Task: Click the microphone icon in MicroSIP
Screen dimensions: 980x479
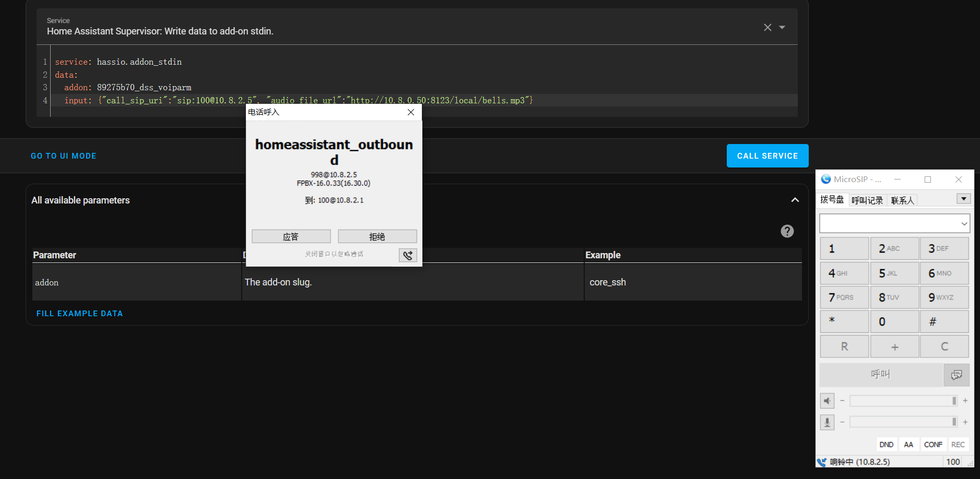Action: point(828,422)
